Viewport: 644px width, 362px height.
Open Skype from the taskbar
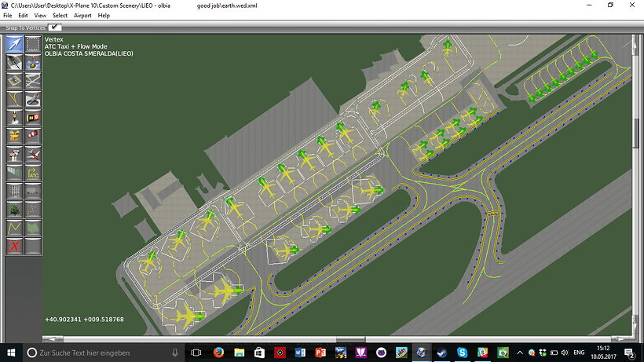click(462, 353)
